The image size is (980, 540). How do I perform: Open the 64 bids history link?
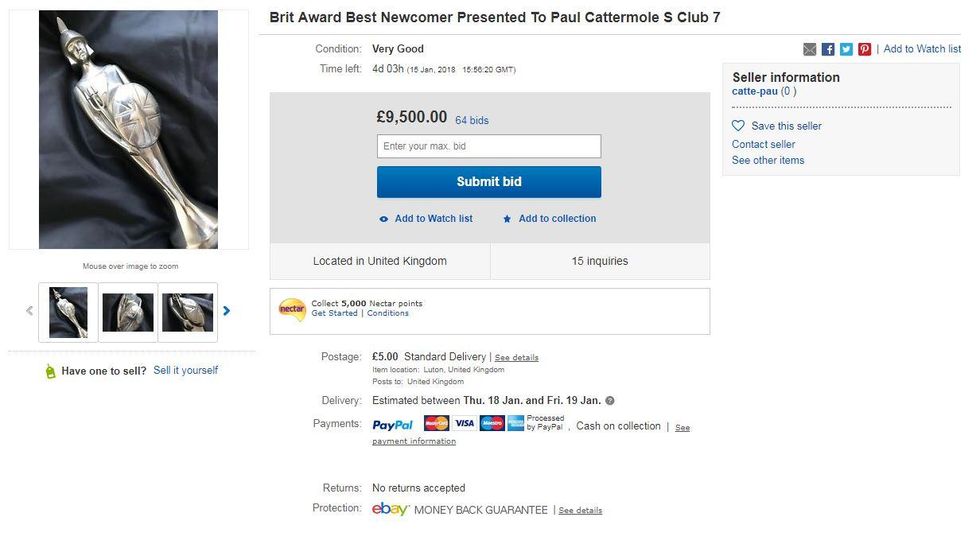coord(472,120)
